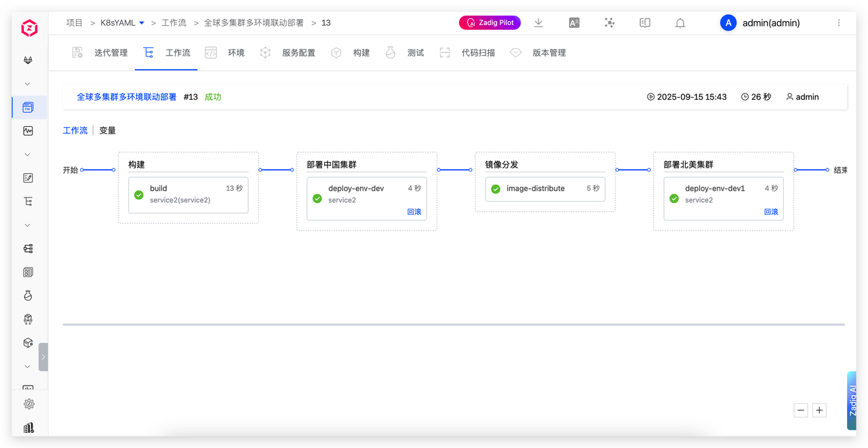Open the language translation icon
This screenshot has height=448, width=868.
point(574,23)
